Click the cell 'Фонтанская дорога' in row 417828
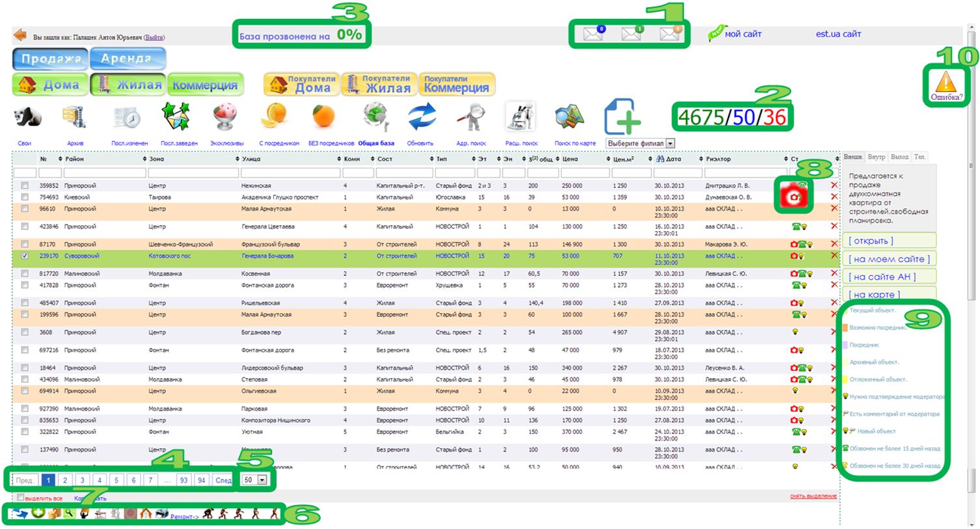 [x=268, y=285]
